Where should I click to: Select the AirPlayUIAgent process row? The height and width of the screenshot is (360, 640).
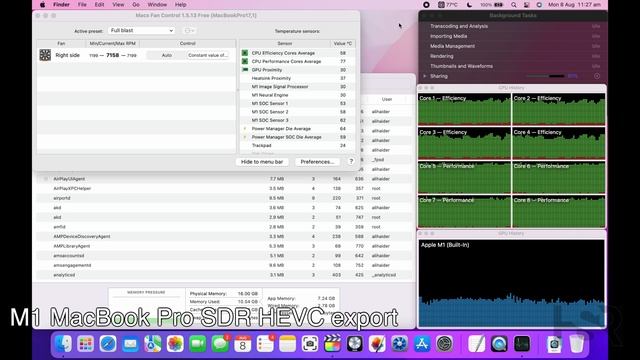[x=224, y=179]
